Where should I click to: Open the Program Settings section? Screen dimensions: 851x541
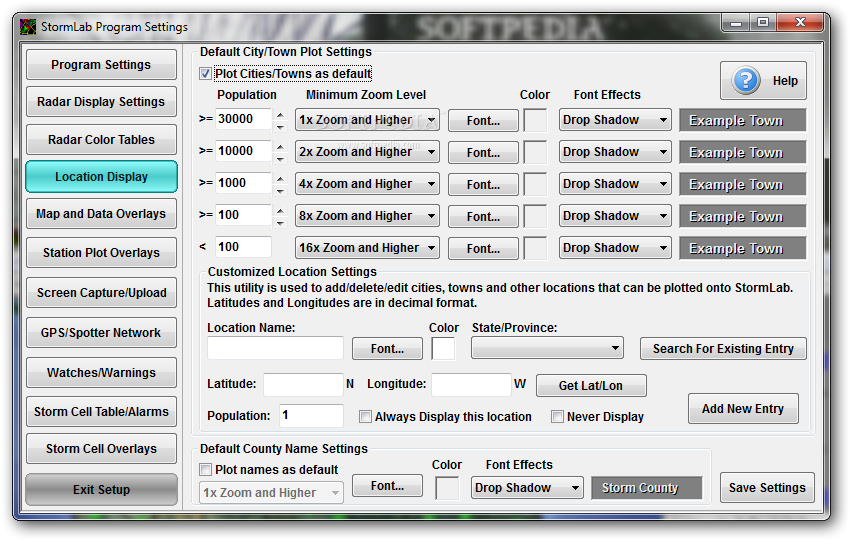coord(101,65)
